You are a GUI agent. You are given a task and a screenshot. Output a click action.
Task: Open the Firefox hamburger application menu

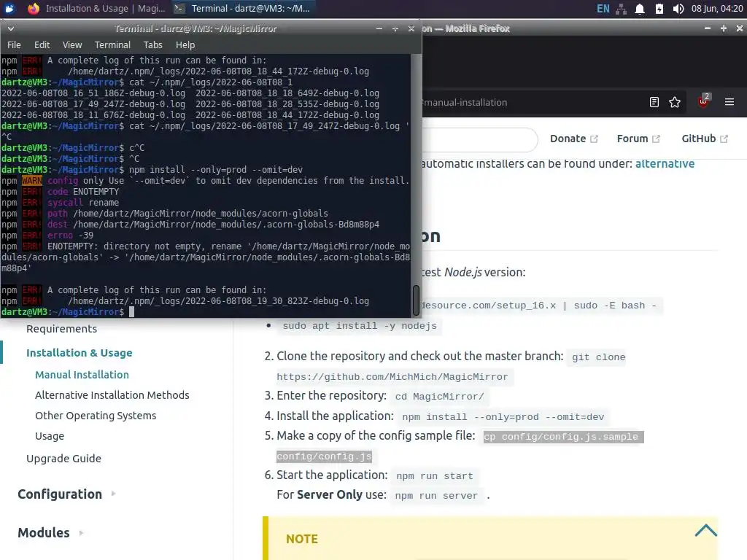click(729, 102)
